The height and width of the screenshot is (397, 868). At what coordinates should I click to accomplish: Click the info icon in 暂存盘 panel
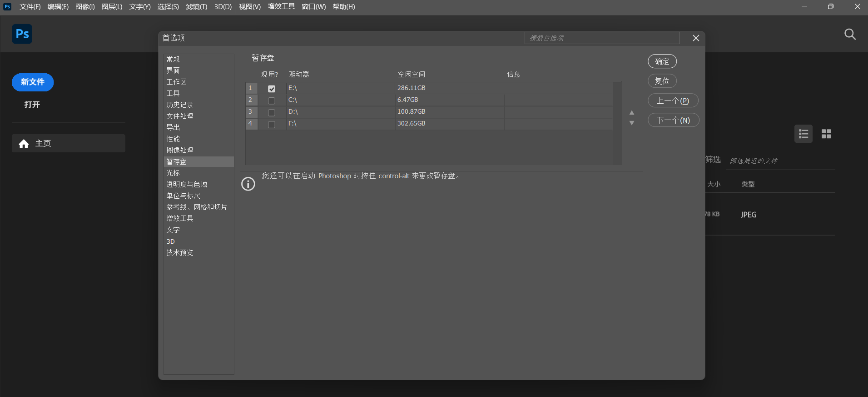point(248,184)
